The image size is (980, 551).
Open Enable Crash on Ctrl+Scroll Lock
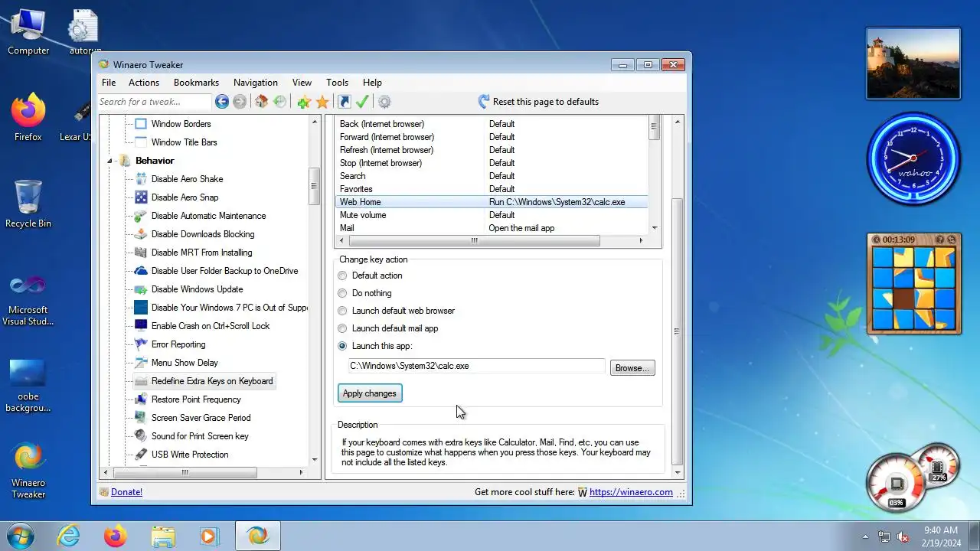point(210,326)
